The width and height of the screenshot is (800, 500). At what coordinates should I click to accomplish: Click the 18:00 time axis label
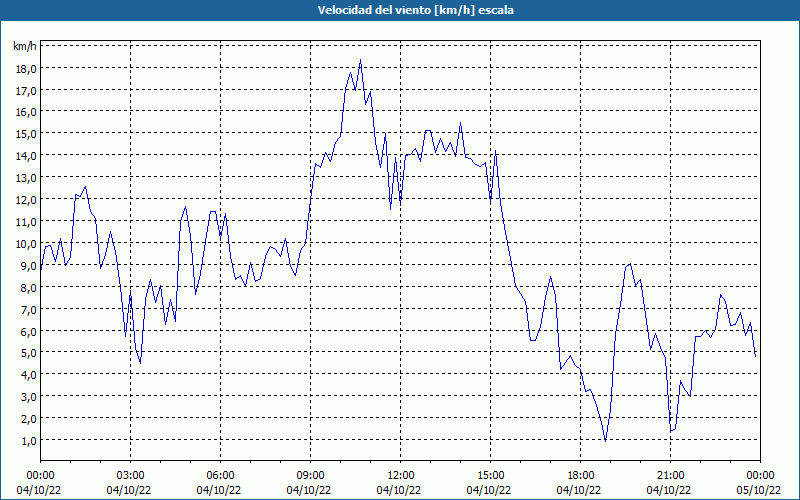coord(581,476)
